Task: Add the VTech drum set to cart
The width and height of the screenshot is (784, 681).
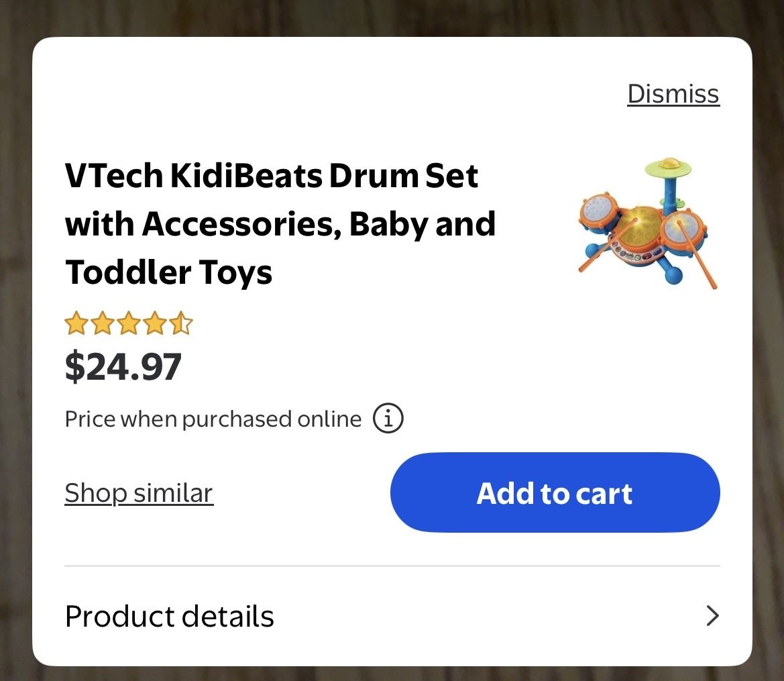Action: coord(555,493)
